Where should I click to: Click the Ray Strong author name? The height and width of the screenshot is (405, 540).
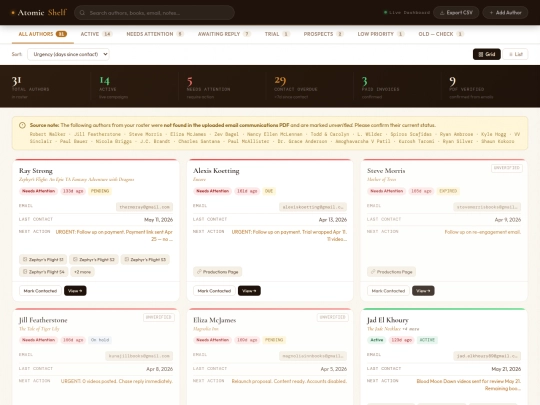36,170
